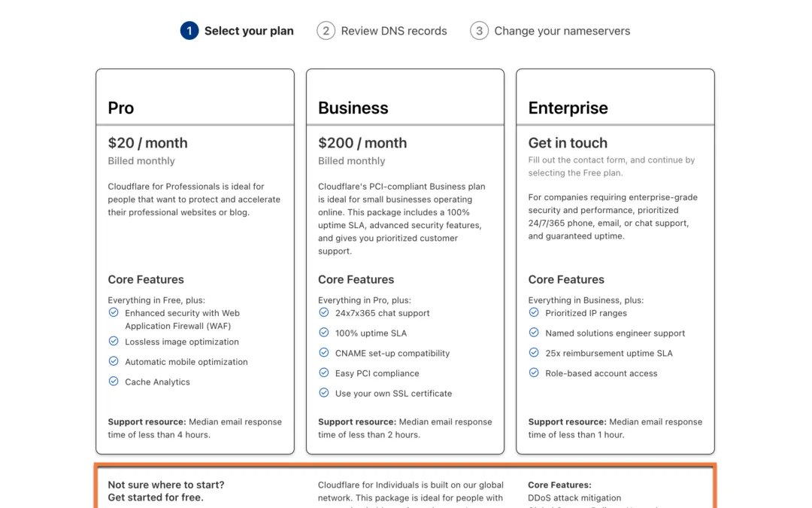Viewport: 812px width, 508px height.
Task: Click the checkmark beside CNAME set-up compatibility
Action: [x=323, y=353]
